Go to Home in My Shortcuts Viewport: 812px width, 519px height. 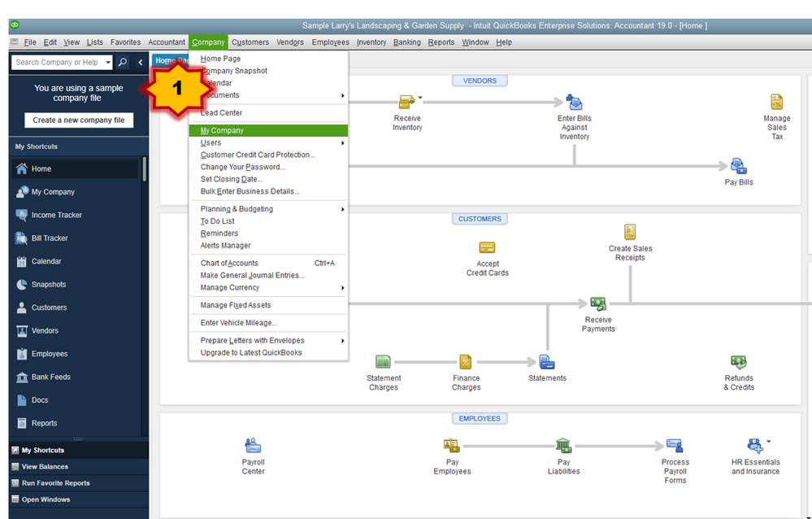pyautogui.click(x=75, y=169)
